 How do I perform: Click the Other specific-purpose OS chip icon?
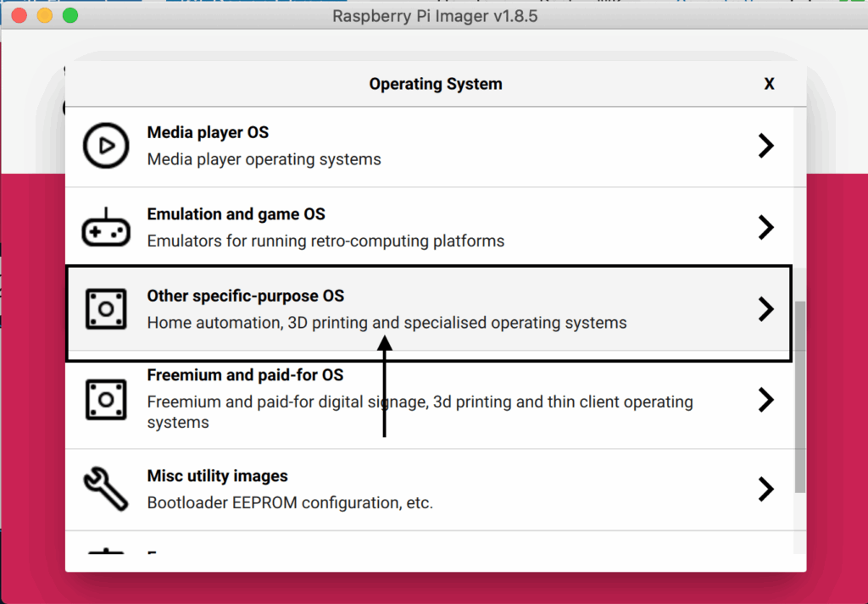(x=106, y=308)
